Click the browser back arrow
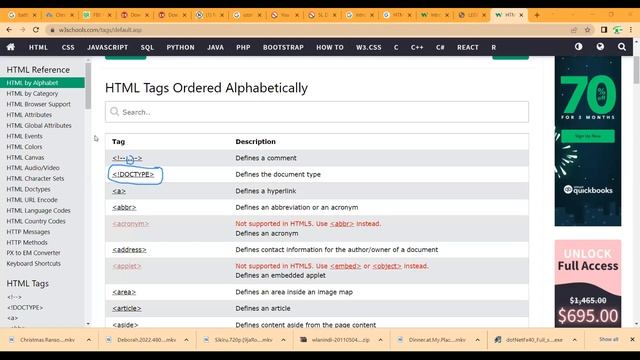The height and width of the screenshot is (360, 640). 9,30
